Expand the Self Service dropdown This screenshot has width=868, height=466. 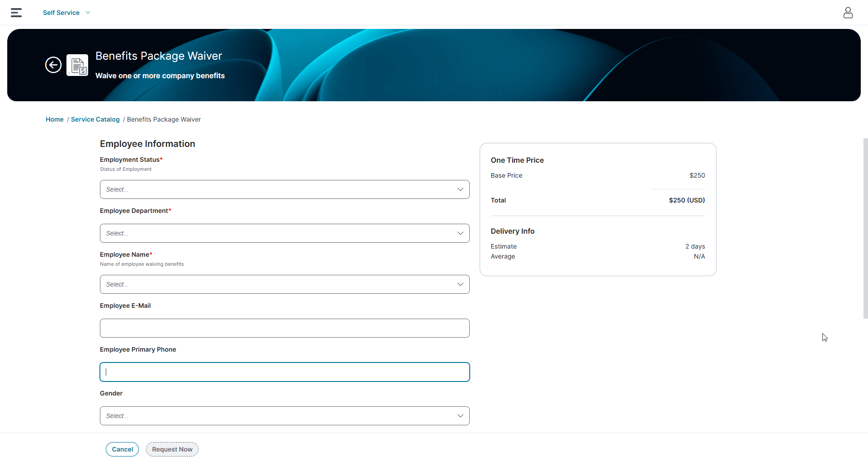[x=66, y=13]
